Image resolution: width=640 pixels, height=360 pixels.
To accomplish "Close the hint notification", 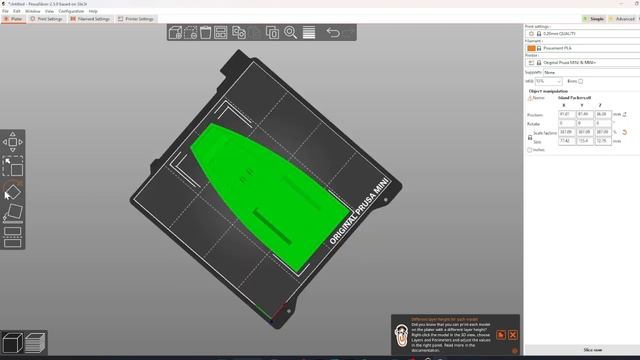I will click(513, 335).
